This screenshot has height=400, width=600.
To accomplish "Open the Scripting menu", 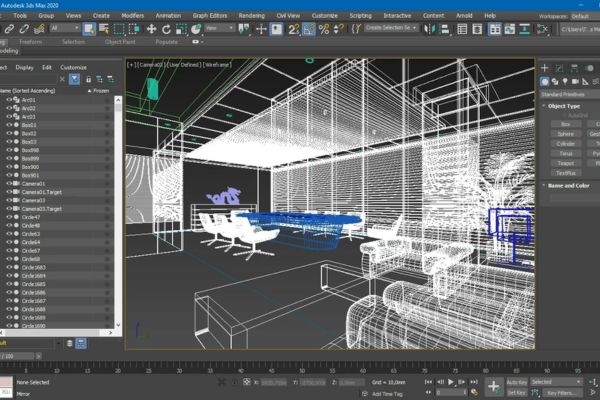I will tap(360, 16).
